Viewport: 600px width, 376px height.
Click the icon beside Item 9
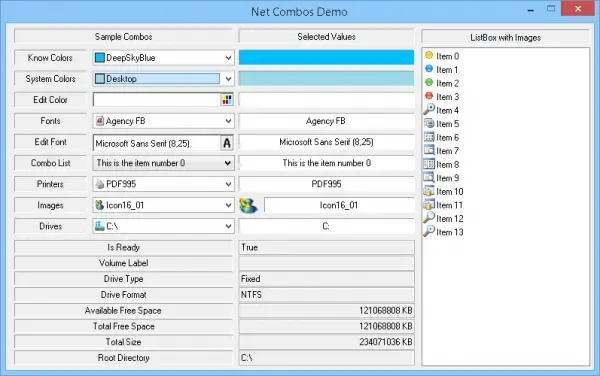tap(429, 177)
